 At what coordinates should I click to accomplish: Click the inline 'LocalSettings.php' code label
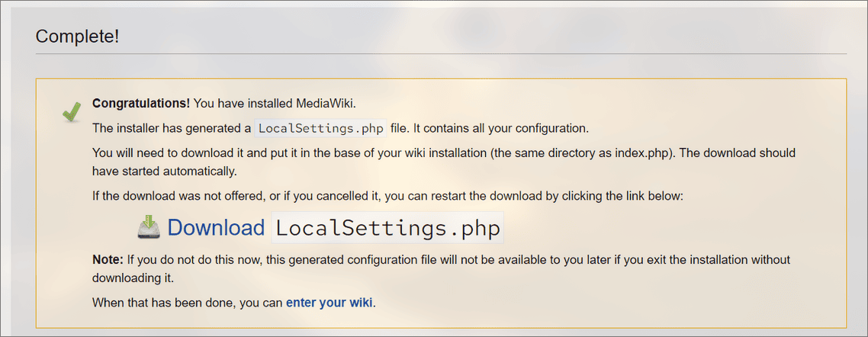coord(320,129)
